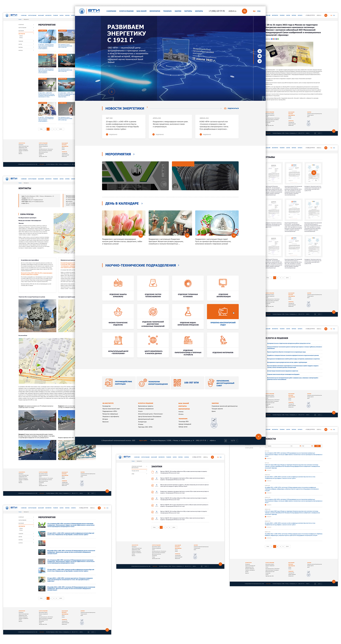Viewport: 341px width, 644px height.
Task: Open the Telegram channel icon
Action: pos(260,61)
